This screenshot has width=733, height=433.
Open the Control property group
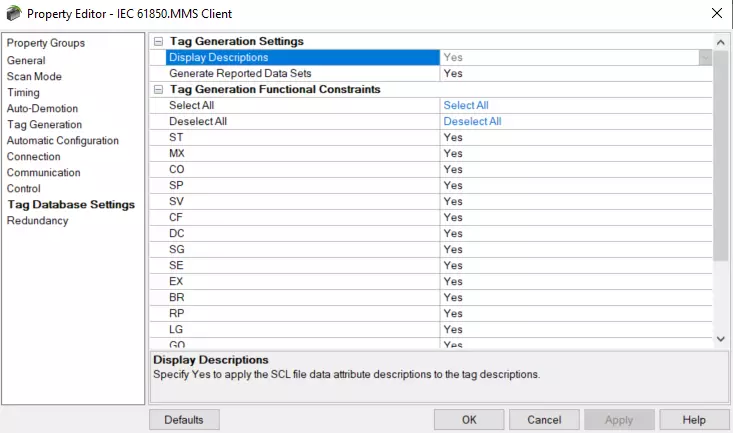pos(23,188)
